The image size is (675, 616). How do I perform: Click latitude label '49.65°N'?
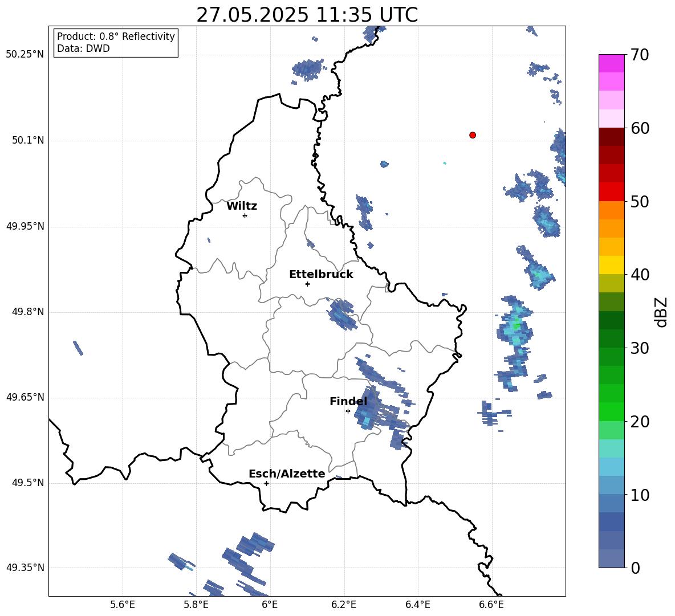[x=25, y=397]
